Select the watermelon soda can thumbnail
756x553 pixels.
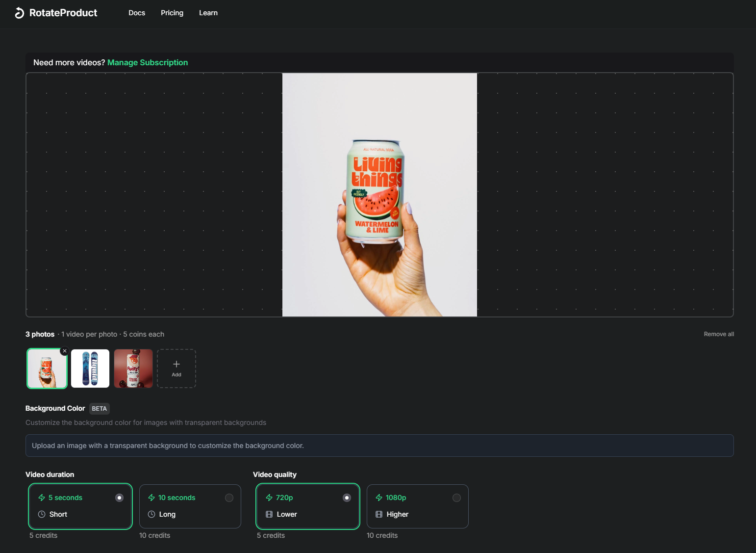(x=47, y=369)
